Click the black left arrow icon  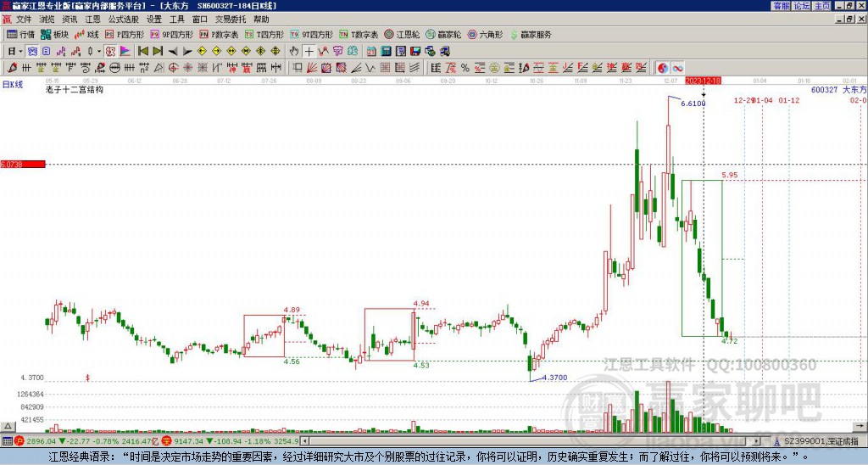(173, 52)
